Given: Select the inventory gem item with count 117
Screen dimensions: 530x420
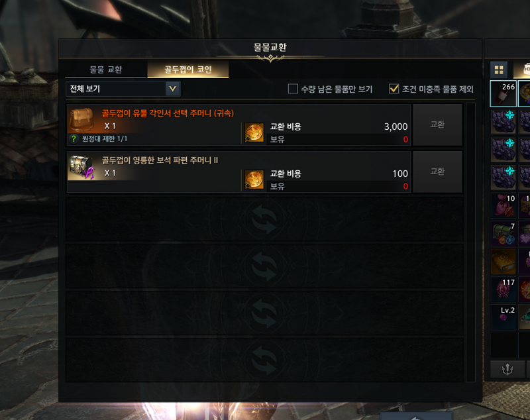Looking at the screenshot, I should 503,289.
